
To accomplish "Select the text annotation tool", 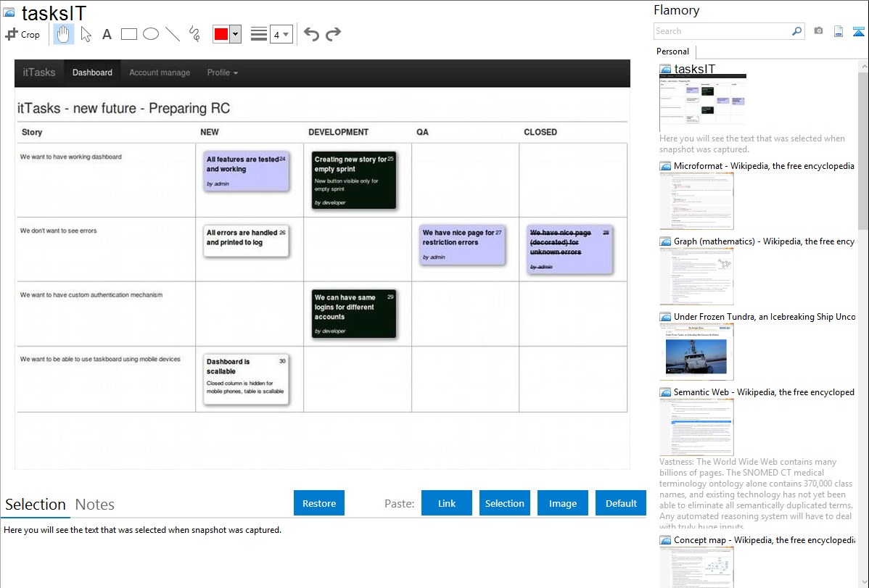I will click(x=107, y=34).
